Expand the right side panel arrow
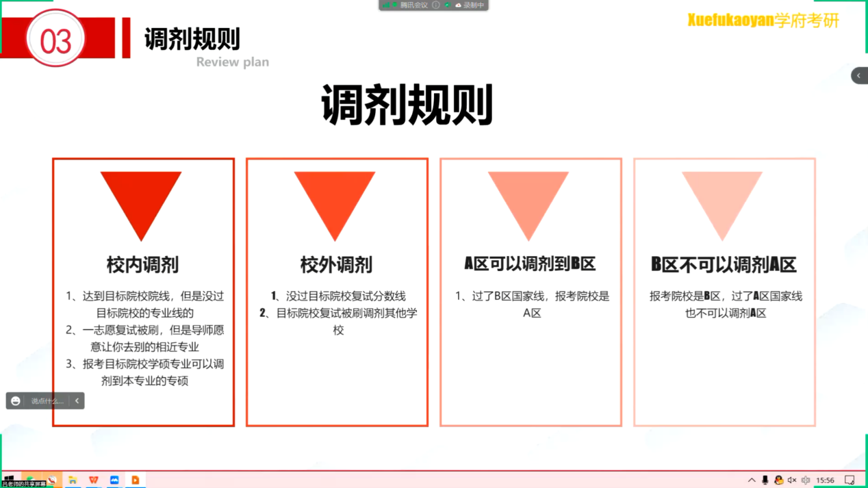This screenshot has width=868, height=488. 859,75
